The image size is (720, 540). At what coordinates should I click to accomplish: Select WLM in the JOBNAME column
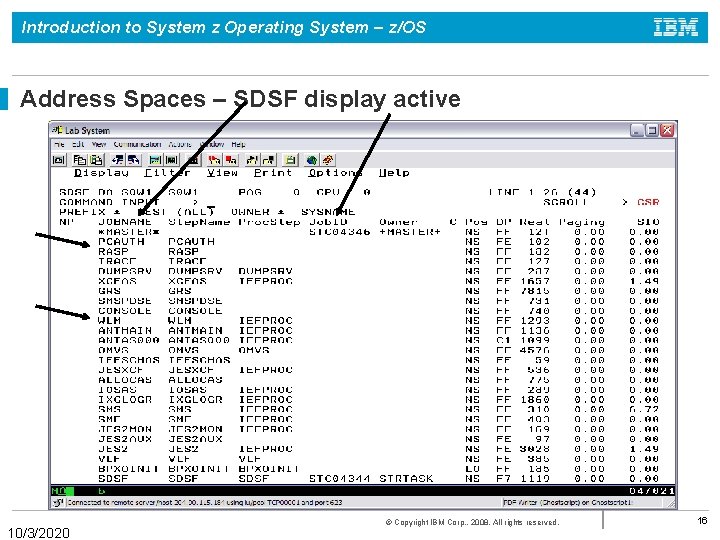[109, 321]
